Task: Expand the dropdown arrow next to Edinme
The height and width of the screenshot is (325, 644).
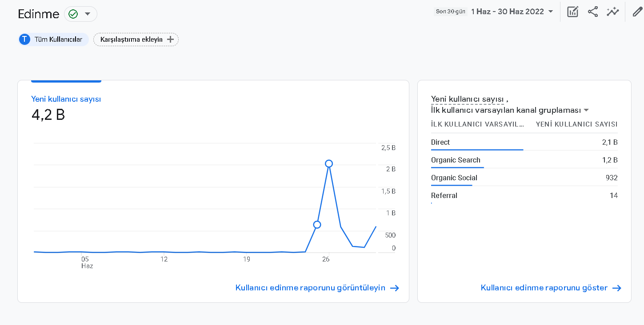Action: click(x=88, y=14)
